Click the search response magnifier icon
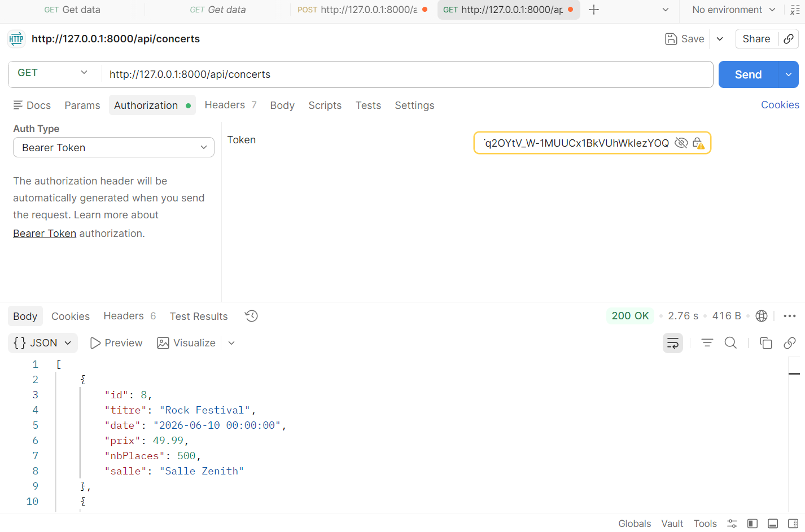The image size is (805, 532). (730, 343)
